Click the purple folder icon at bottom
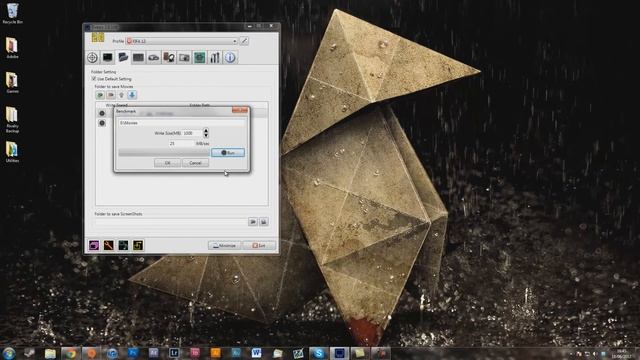The height and width of the screenshot is (360, 640). (94, 245)
